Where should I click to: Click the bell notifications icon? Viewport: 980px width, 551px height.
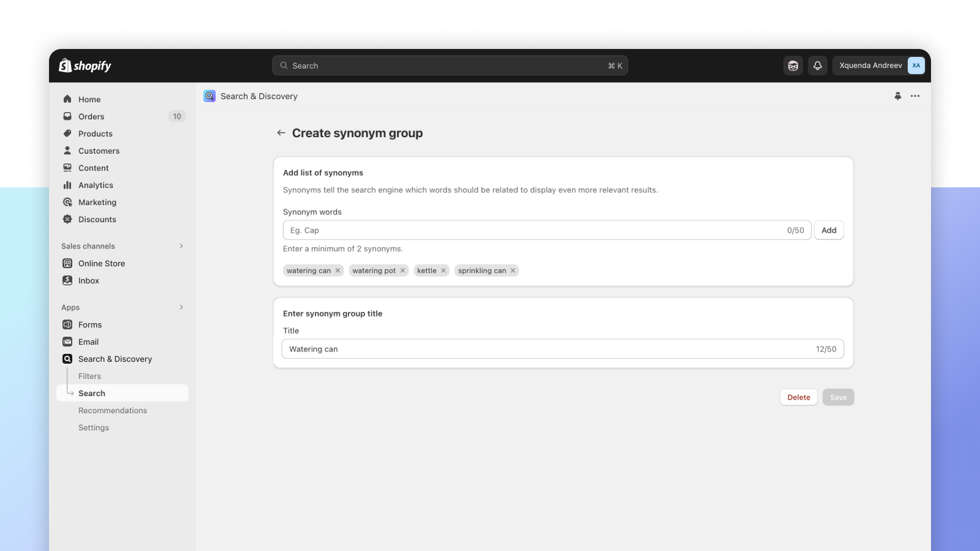(818, 65)
